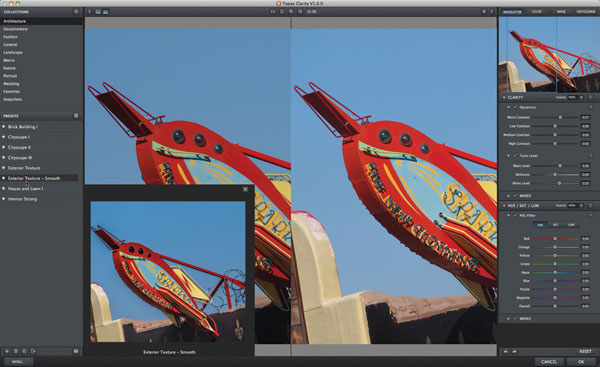Click the undo arrow icon
This screenshot has height=367, width=600.
tap(506, 351)
